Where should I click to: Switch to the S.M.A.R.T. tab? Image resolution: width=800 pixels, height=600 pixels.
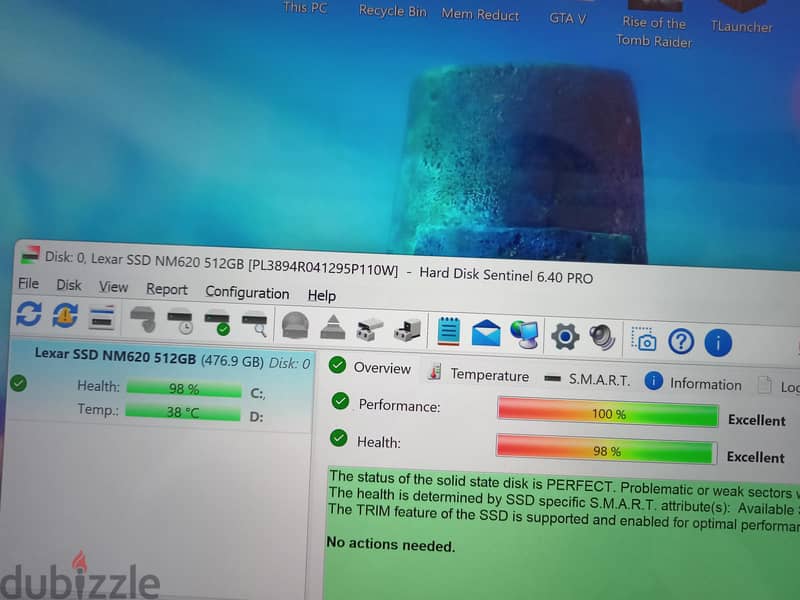pos(587,379)
